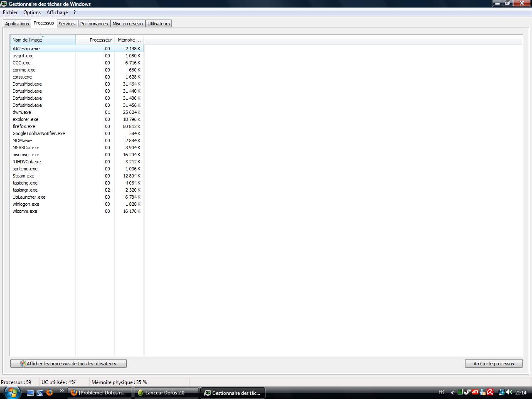Viewport: 532px width, 399px height.
Task: Select the taskeng.exe process
Action: [x=77, y=183]
